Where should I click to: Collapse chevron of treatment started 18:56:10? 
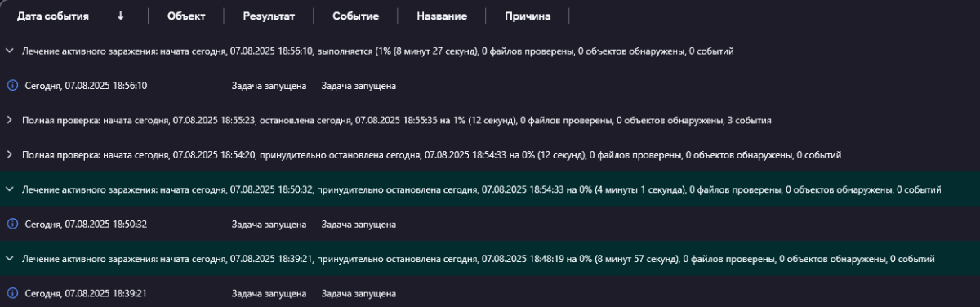[x=10, y=51]
